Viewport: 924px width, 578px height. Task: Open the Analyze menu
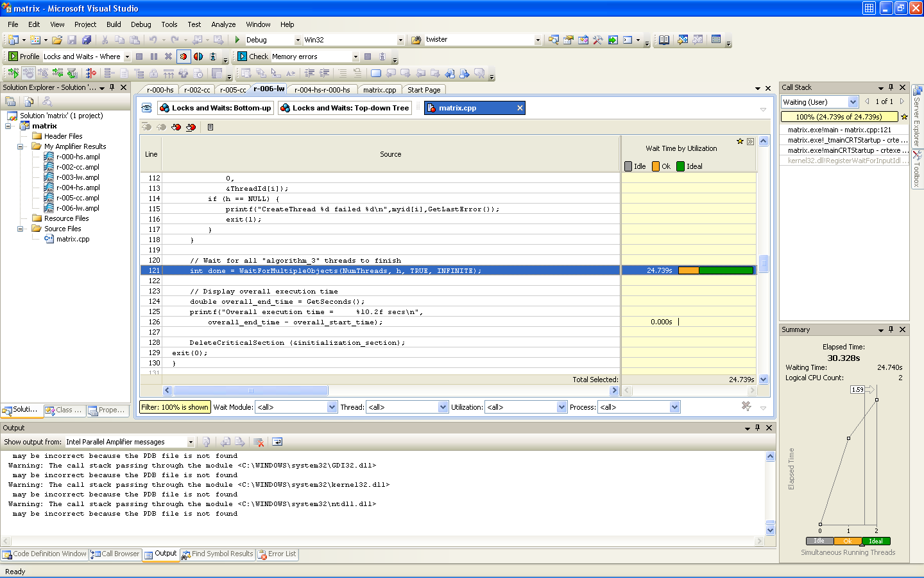pyautogui.click(x=223, y=24)
